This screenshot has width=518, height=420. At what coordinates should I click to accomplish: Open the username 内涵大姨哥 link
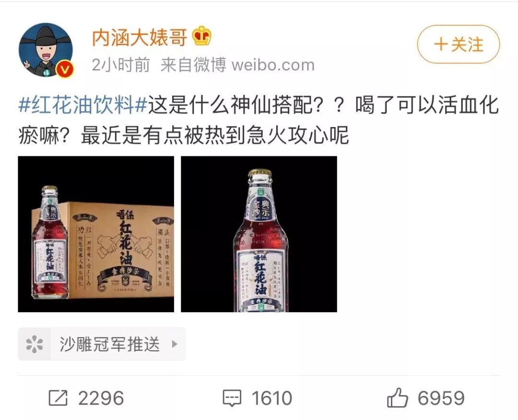(x=140, y=37)
